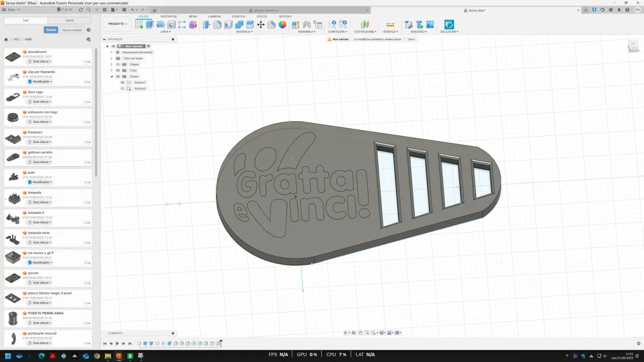
Task: Open the Appearance color wheel tool
Action: click(283, 24)
